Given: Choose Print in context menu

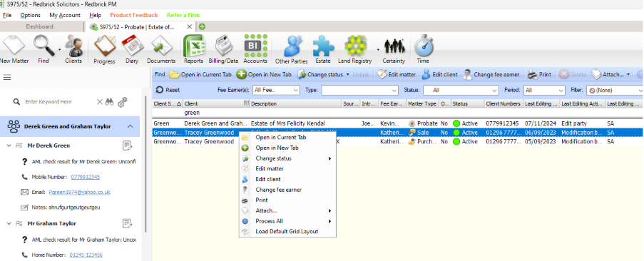Looking at the screenshot, I should pyautogui.click(x=287, y=200).
